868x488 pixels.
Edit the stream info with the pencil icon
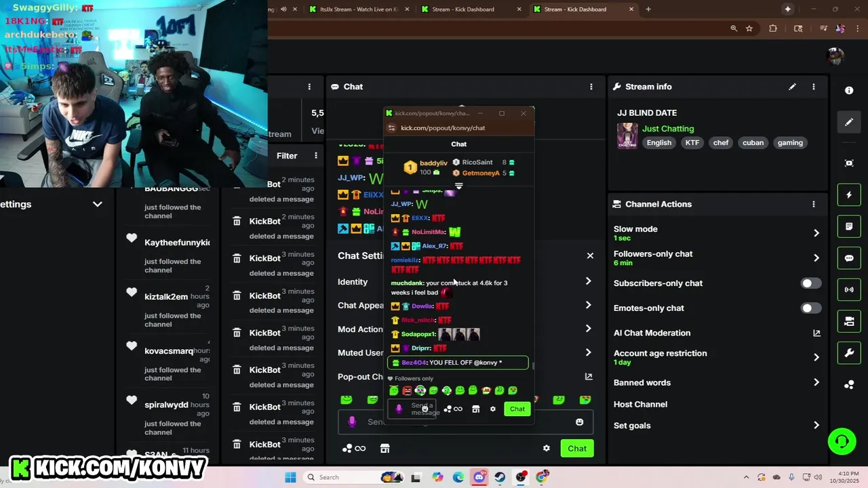click(x=792, y=87)
